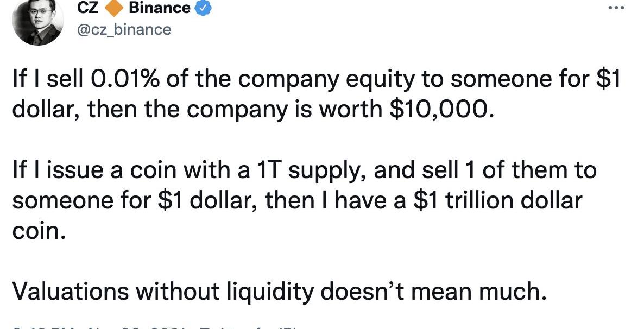Click the word "Valuations" in last sentence
Screen dimensions: 644x329
71,292
